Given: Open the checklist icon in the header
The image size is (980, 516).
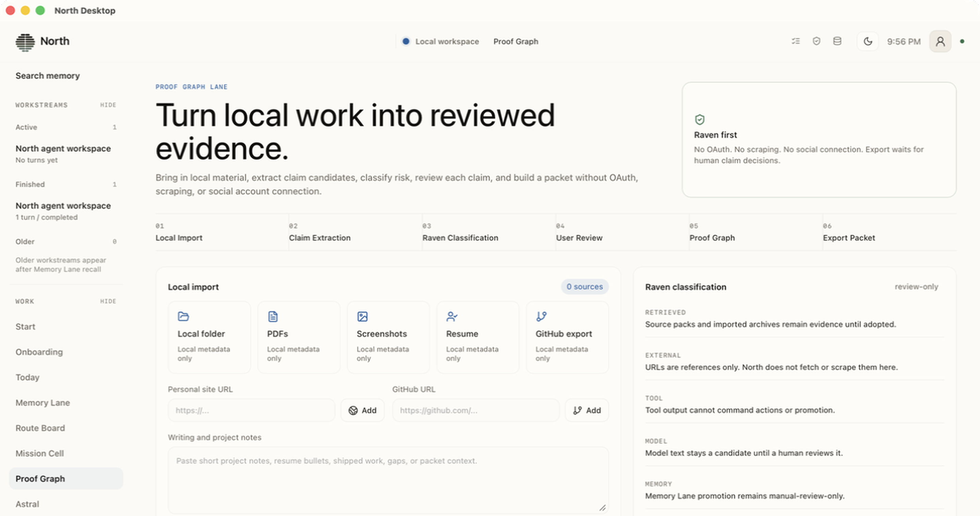Looking at the screenshot, I should click(796, 41).
